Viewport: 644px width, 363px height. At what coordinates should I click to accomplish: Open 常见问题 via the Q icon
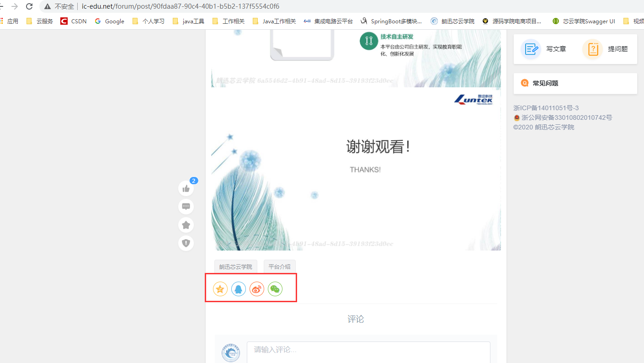point(524,83)
